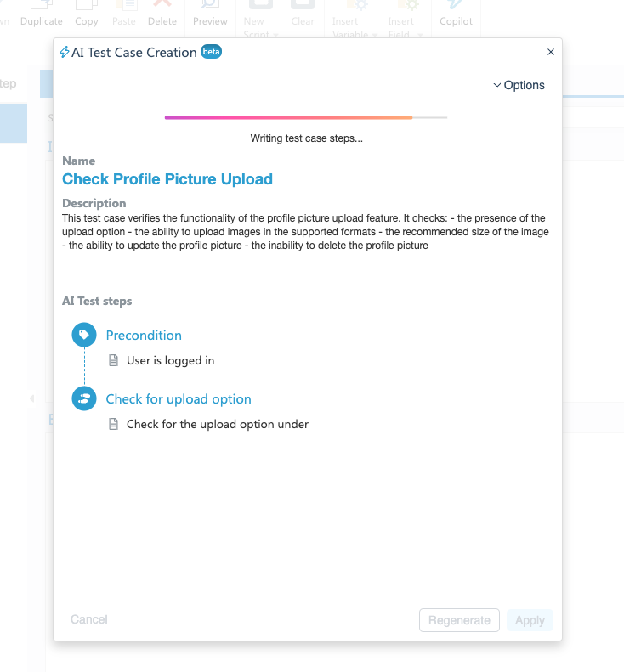Click the Cancel button
Image resolution: width=624 pixels, height=672 pixels.
click(89, 619)
